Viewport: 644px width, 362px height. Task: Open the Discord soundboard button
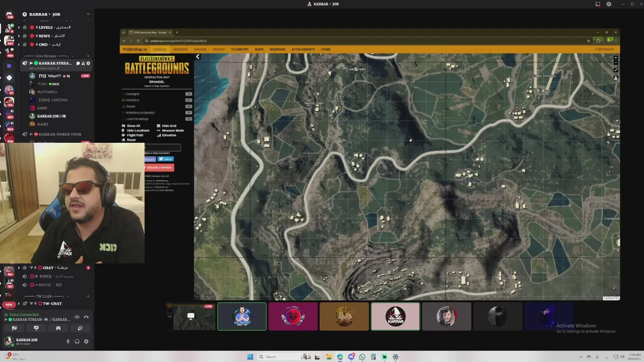click(x=80, y=328)
